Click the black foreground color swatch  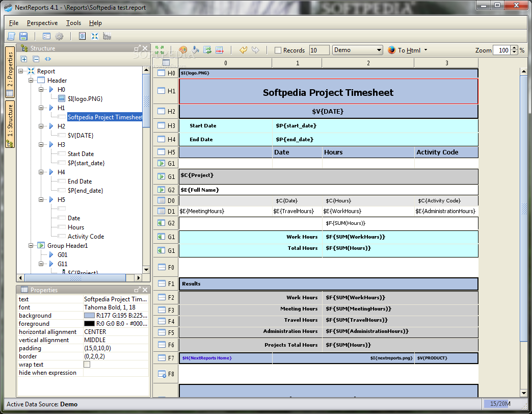[x=89, y=323]
